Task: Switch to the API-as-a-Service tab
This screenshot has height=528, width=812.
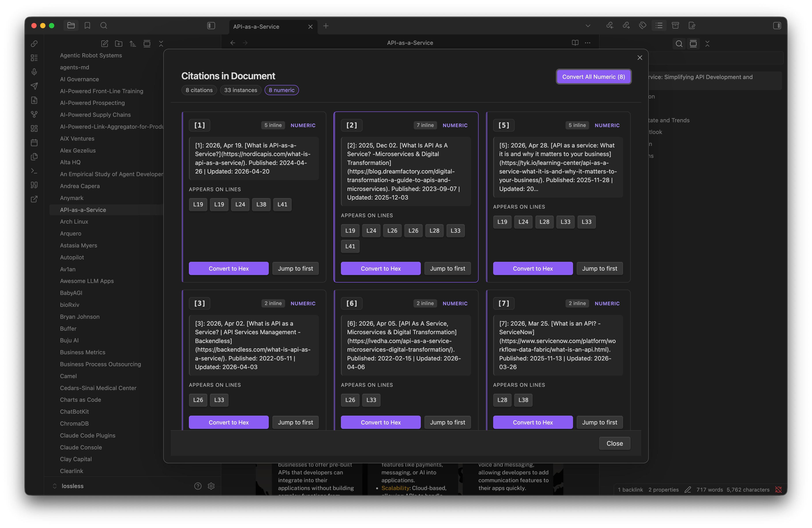Action: [256, 27]
